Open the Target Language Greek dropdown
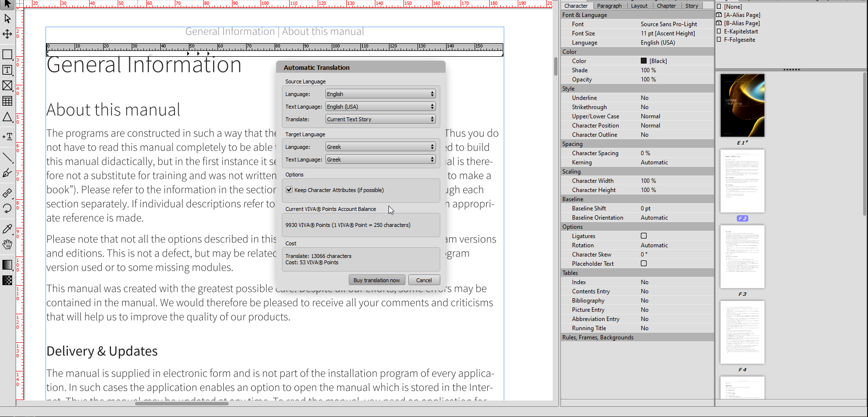868x417 pixels. click(x=380, y=147)
